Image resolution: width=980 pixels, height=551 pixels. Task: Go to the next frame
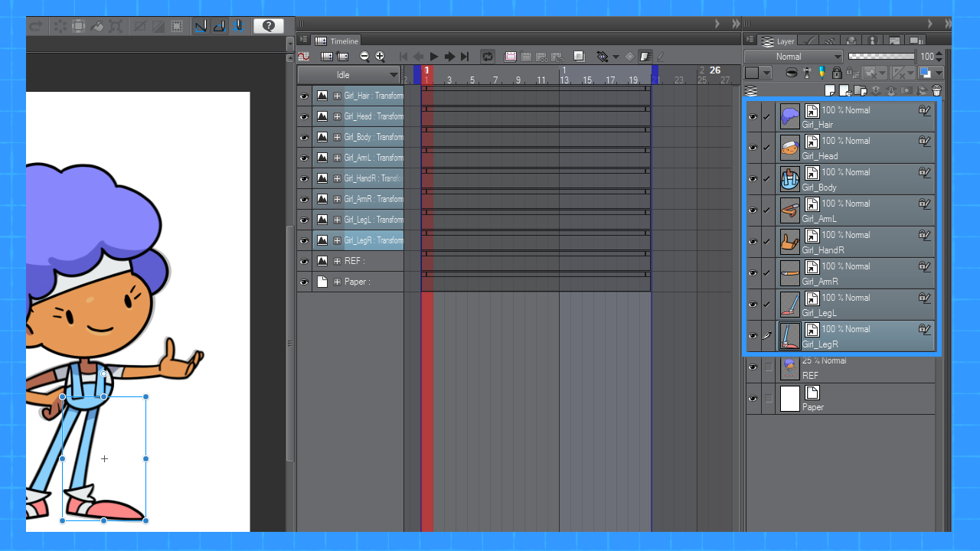449,56
